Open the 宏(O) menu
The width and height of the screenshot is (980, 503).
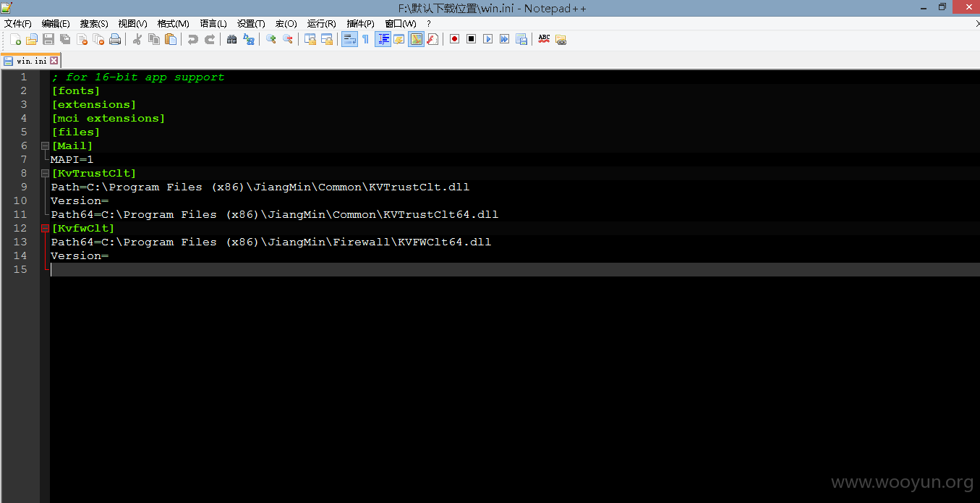[x=286, y=24]
